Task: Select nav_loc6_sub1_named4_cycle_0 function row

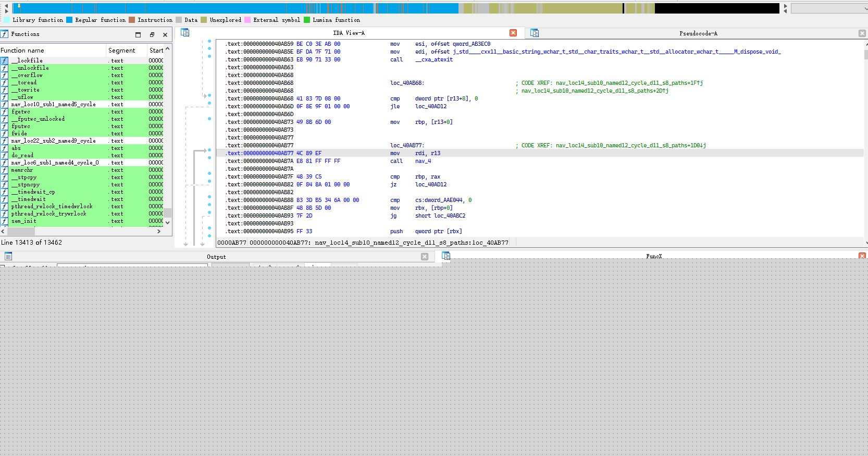Action: (82, 162)
